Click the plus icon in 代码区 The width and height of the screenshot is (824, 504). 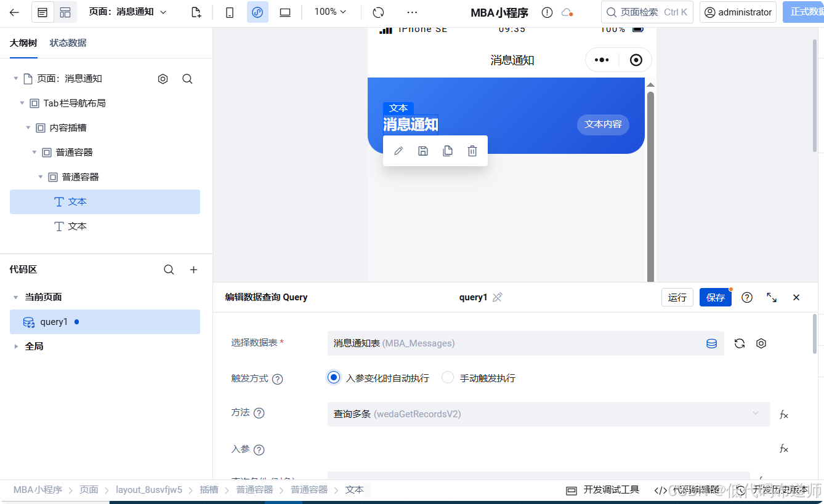193,270
